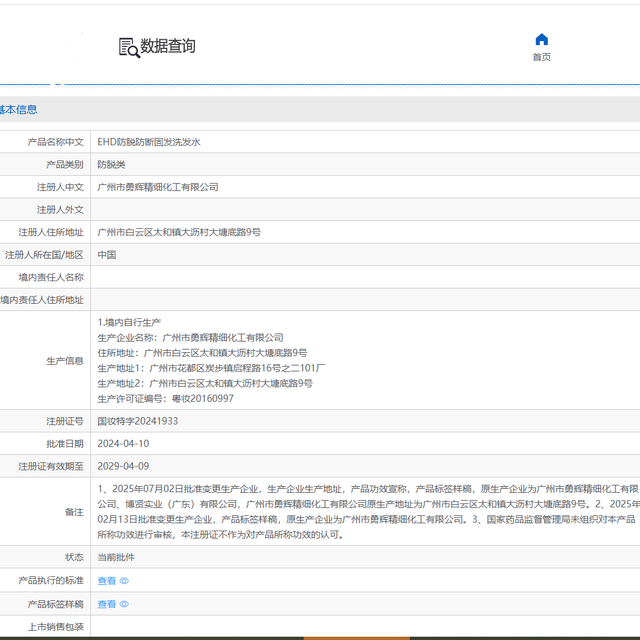Click registration number 国妆特字20241933

click(x=138, y=421)
